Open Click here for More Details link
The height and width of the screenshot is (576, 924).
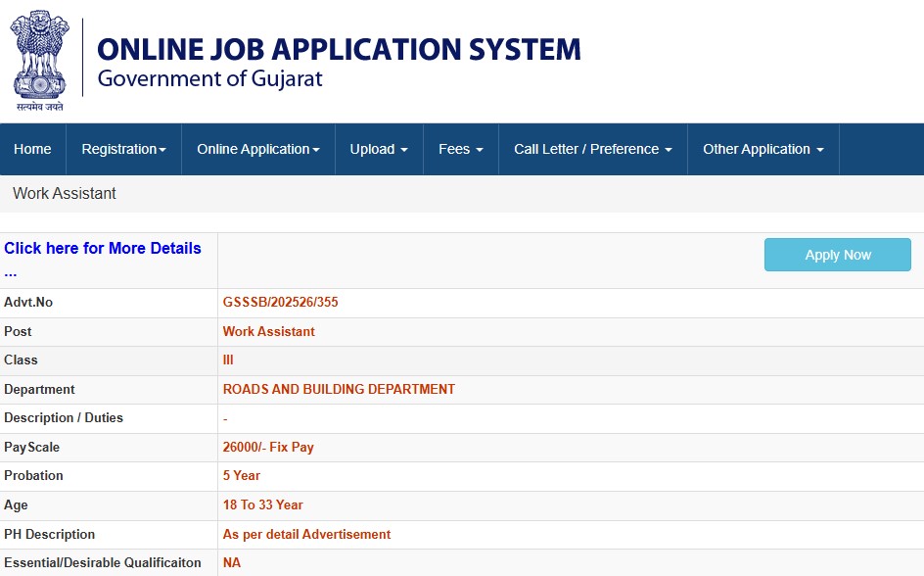103,248
